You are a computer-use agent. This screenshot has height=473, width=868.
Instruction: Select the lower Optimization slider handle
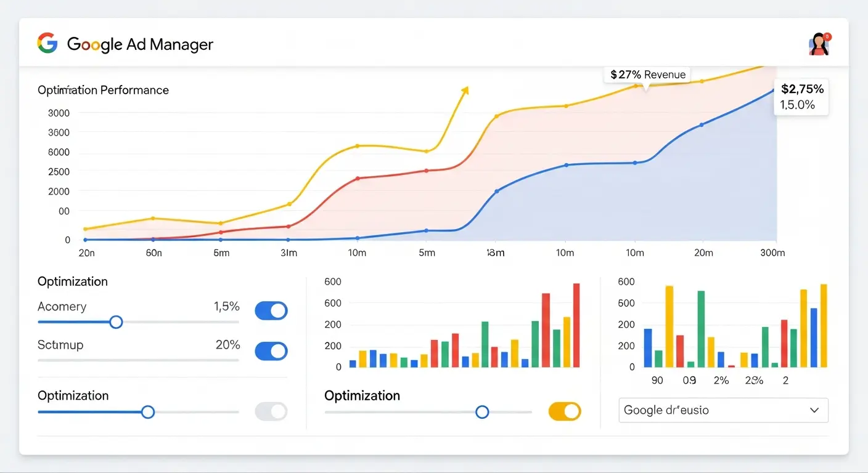click(x=148, y=411)
